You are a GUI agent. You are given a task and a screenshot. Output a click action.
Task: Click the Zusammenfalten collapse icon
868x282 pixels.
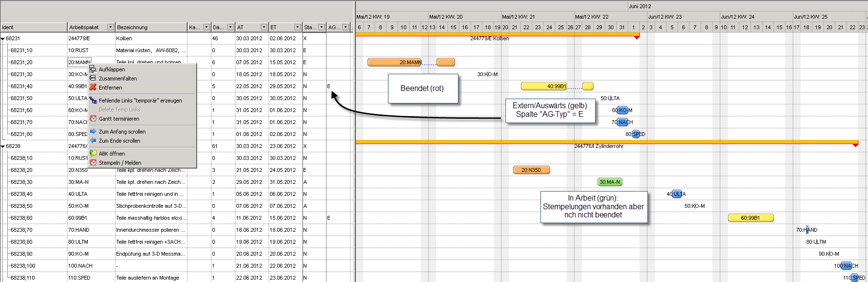(93, 79)
